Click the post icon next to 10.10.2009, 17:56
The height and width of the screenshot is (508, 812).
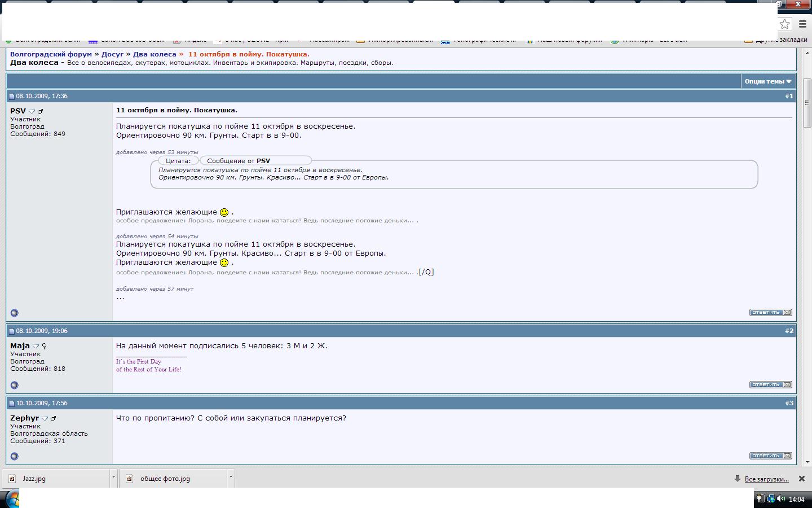pos(12,404)
